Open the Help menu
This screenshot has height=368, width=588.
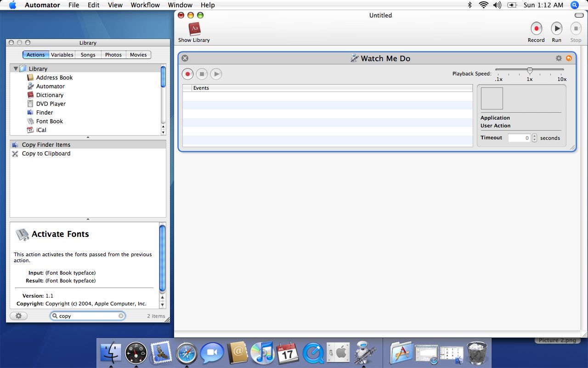pyautogui.click(x=208, y=5)
